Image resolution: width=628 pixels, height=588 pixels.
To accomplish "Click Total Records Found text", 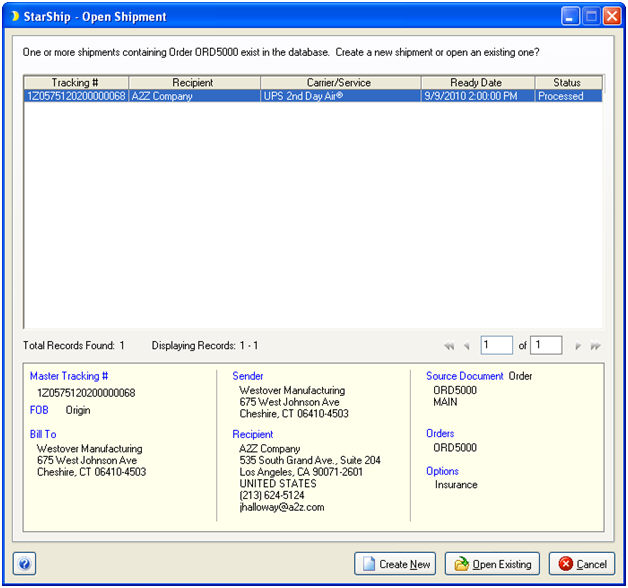I will 74,345.
